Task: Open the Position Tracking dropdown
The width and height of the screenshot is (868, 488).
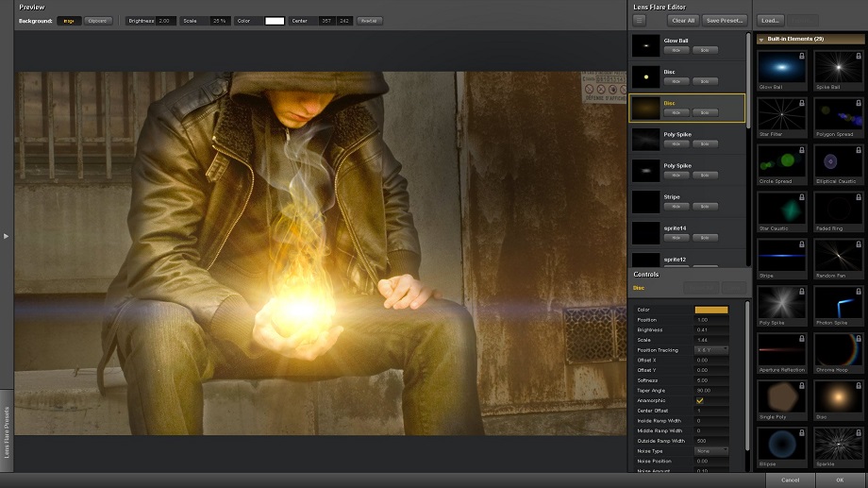Action: click(711, 349)
